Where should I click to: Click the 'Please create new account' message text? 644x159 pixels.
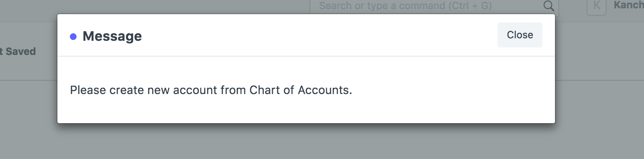[211, 90]
